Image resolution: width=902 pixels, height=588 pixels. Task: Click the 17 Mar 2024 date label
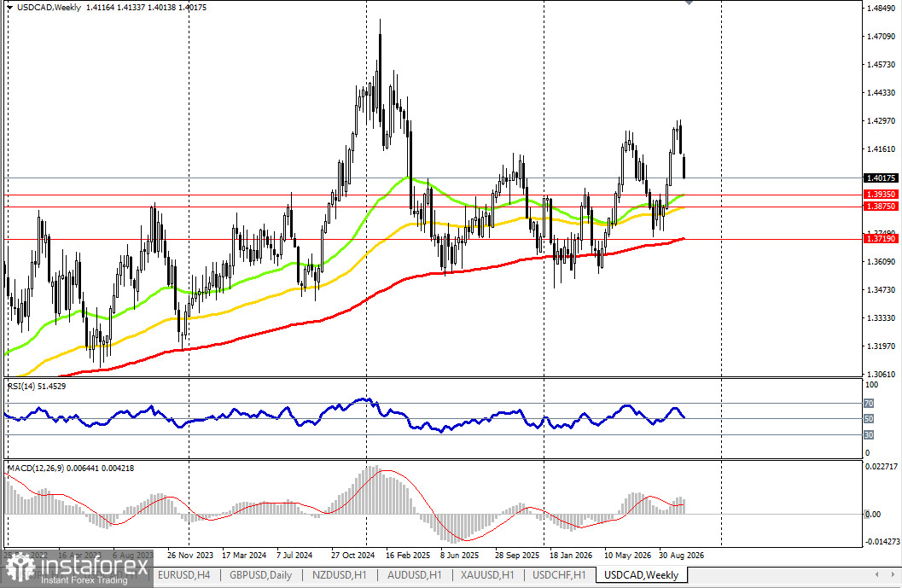click(x=244, y=556)
